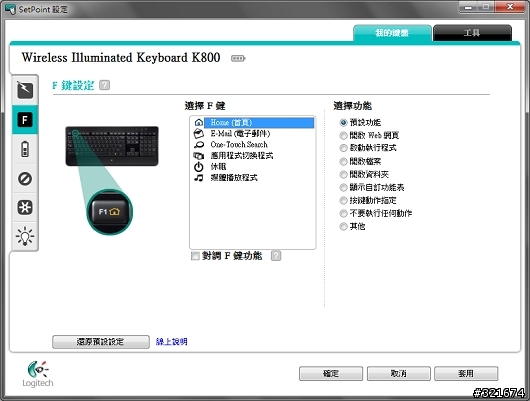Click the music note icon for media player

coord(199,178)
